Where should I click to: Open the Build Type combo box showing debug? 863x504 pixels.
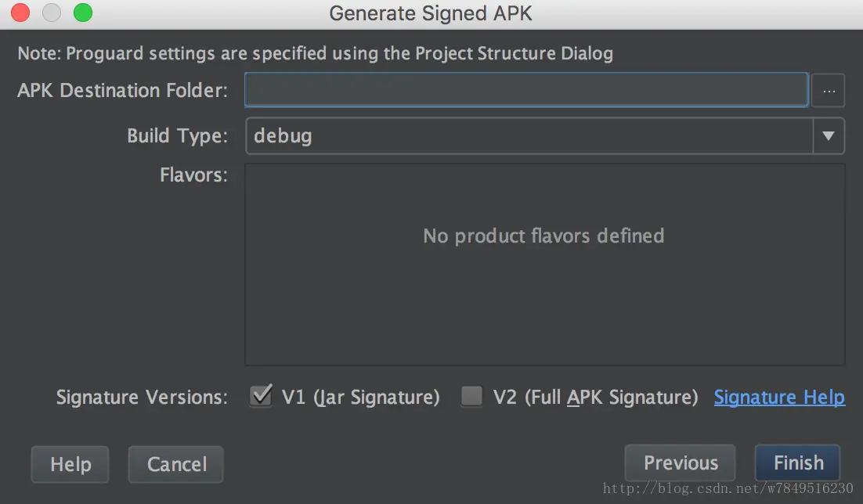click(529, 136)
